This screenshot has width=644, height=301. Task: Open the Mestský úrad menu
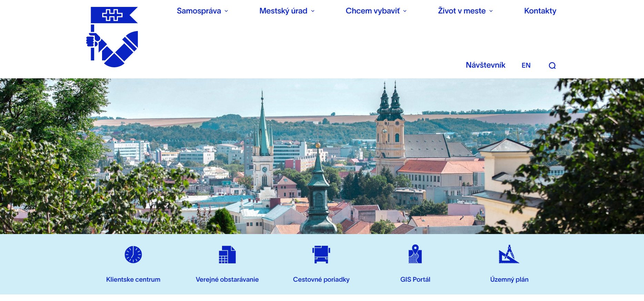tap(283, 11)
